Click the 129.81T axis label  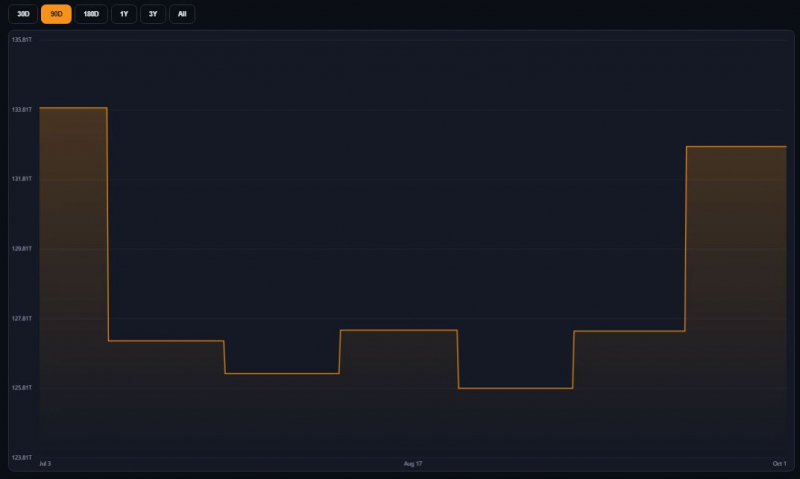[x=22, y=249]
